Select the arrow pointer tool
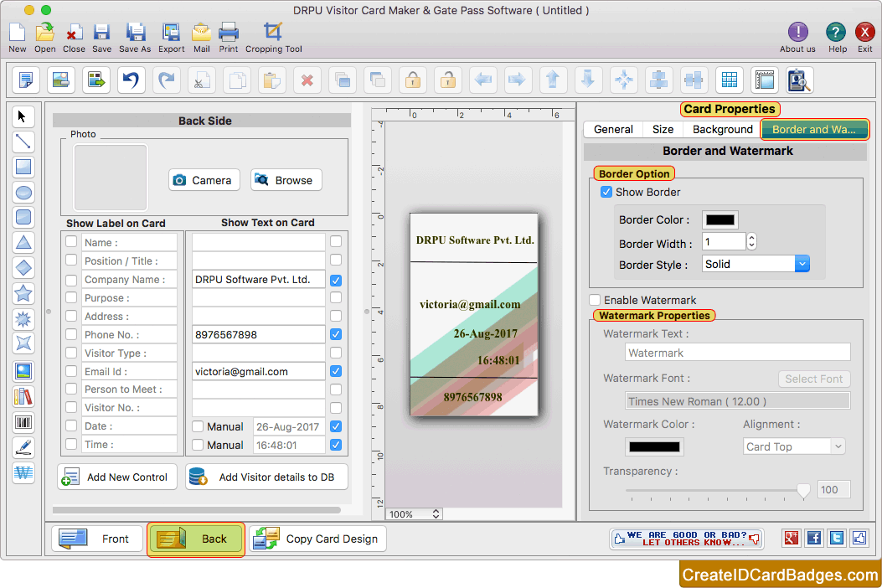This screenshot has height=588, width=882. click(23, 116)
